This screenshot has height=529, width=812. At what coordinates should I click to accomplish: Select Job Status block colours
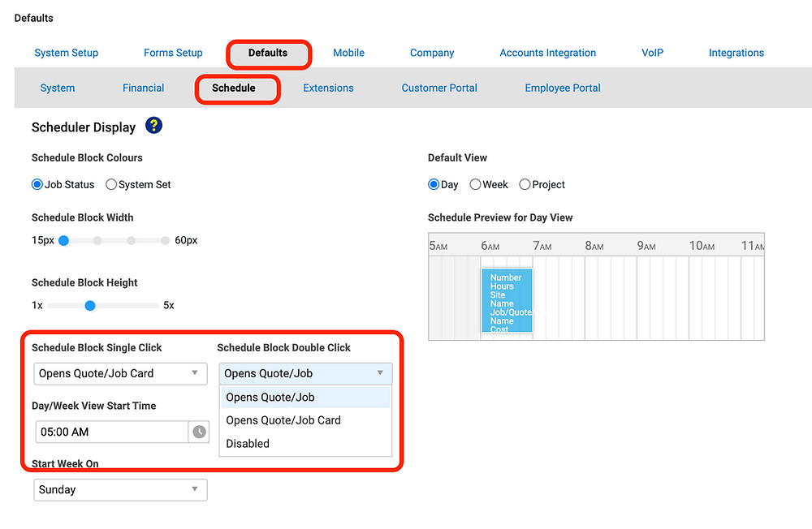point(37,185)
